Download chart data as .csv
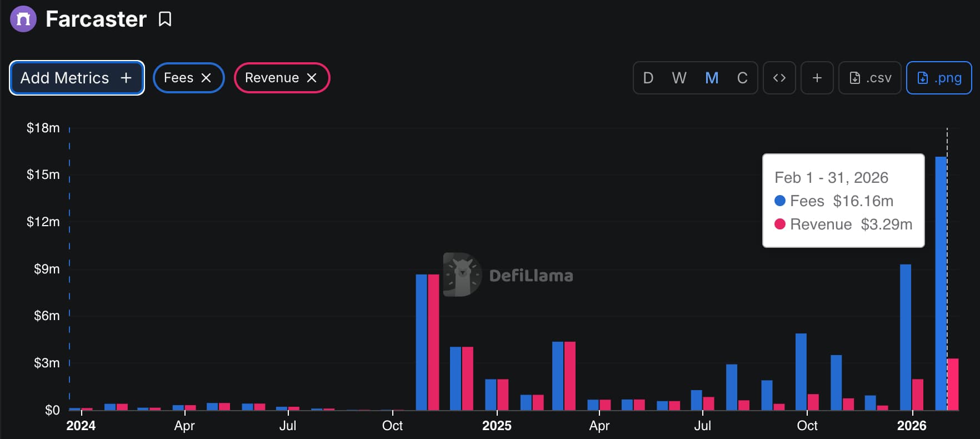The width and height of the screenshot is (980, 439). pos(869,78)
